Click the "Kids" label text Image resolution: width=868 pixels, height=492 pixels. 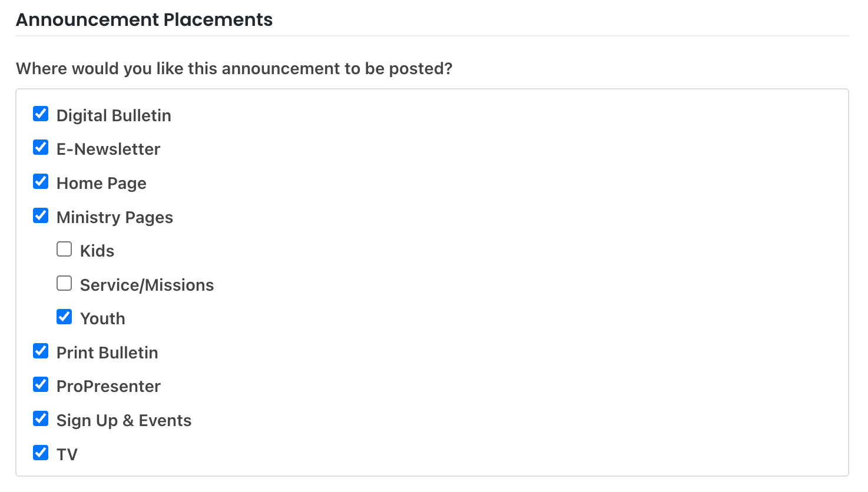97,251
